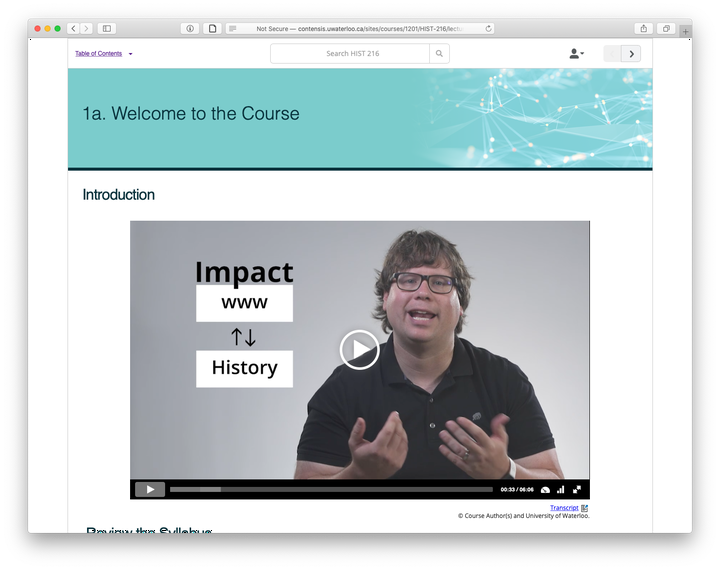Screen dimensions: 720x570
Task: Click the large center play overlay
Action: click(x=360, y=350)
